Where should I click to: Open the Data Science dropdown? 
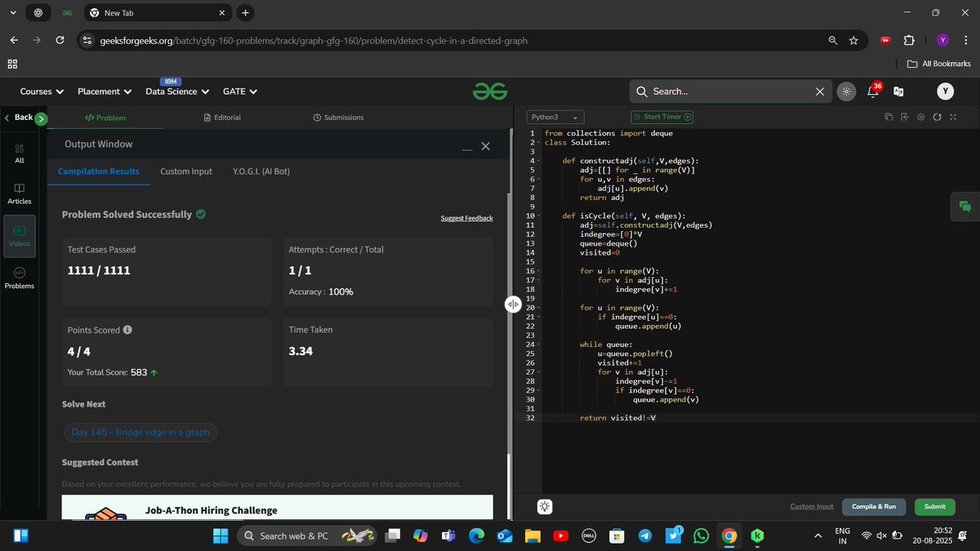[x=177, y=91]
